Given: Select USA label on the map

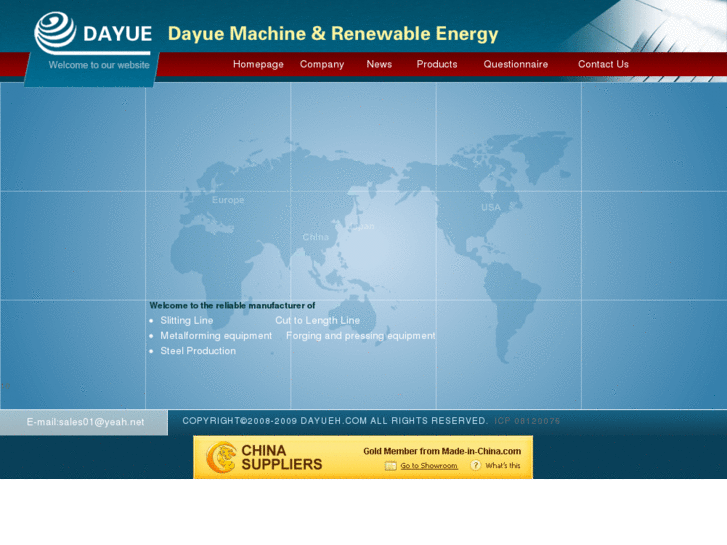Looking at the screenshot, I should [491, 207].
